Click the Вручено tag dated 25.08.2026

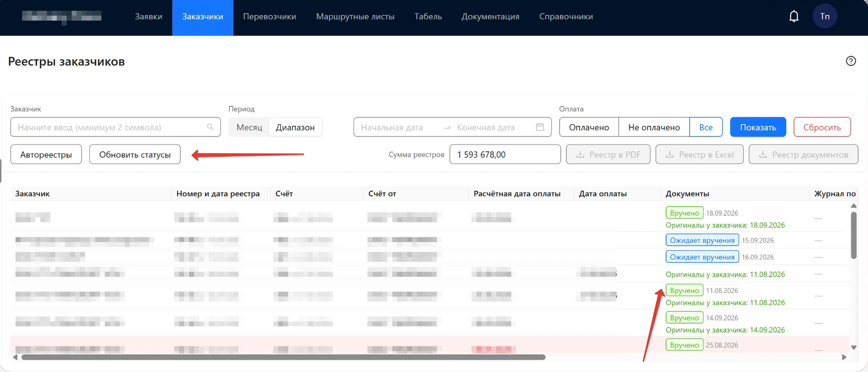684,345
